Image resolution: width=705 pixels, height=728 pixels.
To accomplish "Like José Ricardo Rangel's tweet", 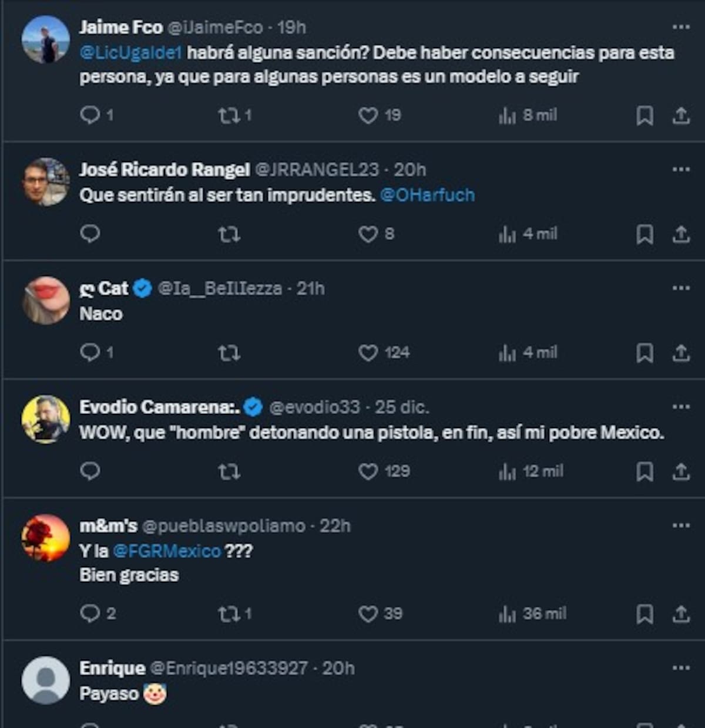I will [368, 234].
